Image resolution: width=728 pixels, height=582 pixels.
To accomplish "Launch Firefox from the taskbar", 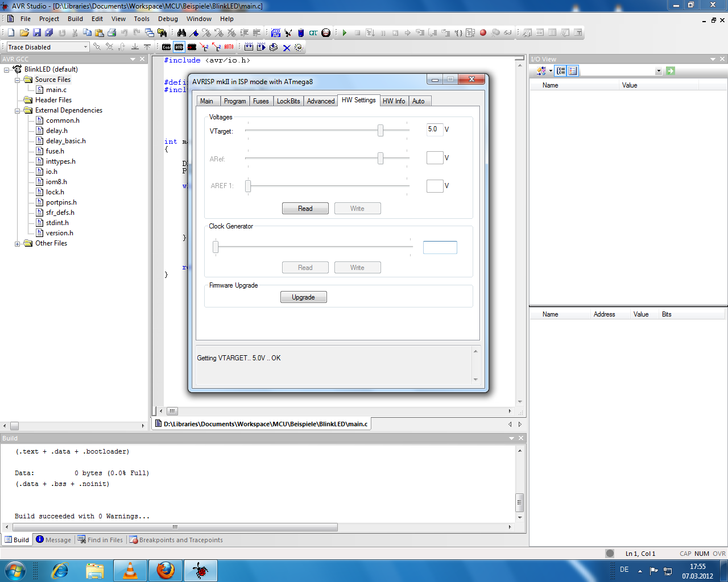I will (x=166, y=570).
